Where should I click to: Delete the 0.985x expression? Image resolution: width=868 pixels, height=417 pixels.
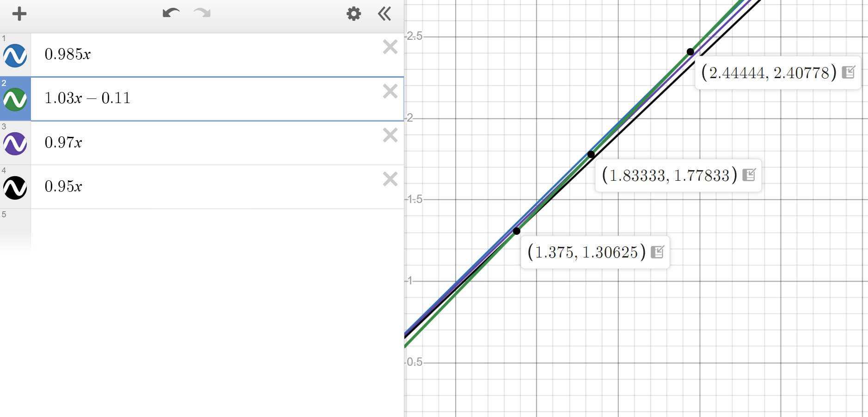(x=390, y=47)
